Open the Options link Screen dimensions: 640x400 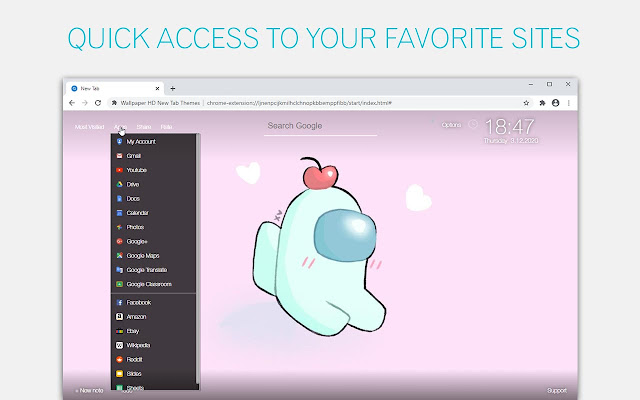click(451, 125)
